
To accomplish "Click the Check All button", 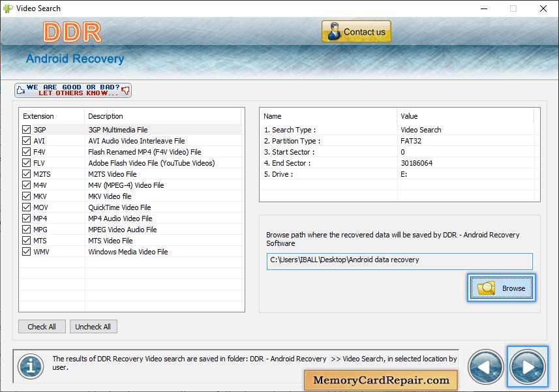I will (x=42, y=326).
